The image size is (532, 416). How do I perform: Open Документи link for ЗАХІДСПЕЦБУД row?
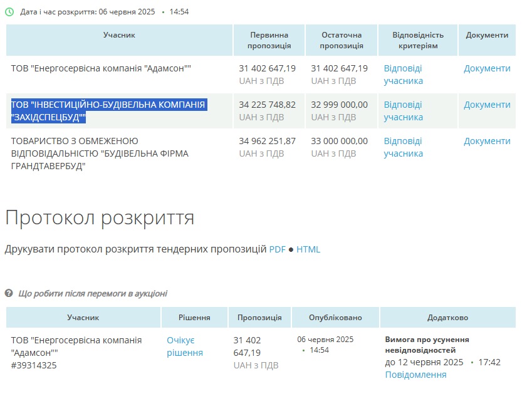[x=487, y=105]
